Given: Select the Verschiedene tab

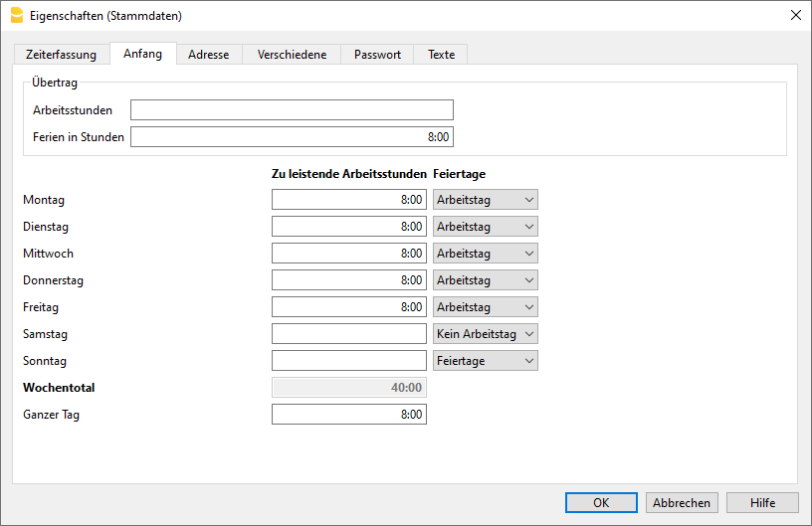Looking at the screenshot, I should (292, 55).
